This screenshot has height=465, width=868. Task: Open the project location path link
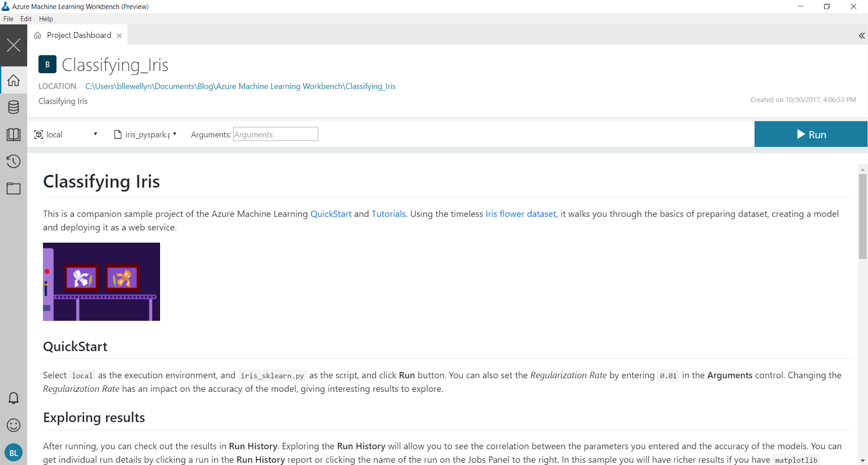[x=240, y=86]
